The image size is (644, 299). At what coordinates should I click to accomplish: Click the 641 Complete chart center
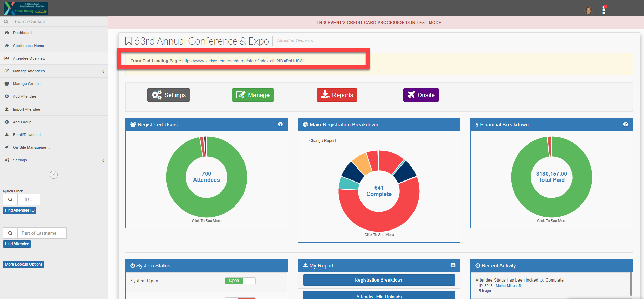[379, 191]
